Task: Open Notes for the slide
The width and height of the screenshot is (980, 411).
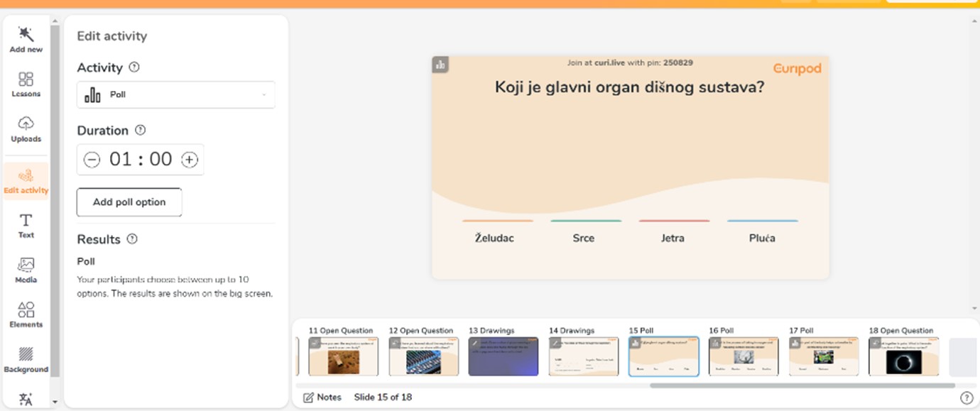Action: tap(322, 398)
